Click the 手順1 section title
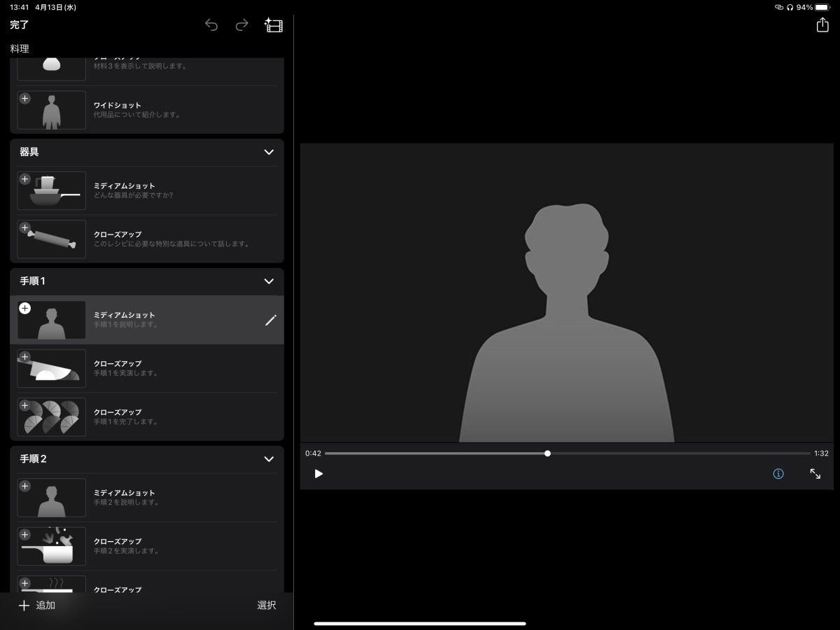The image size is (840, 630). [32, 281]
